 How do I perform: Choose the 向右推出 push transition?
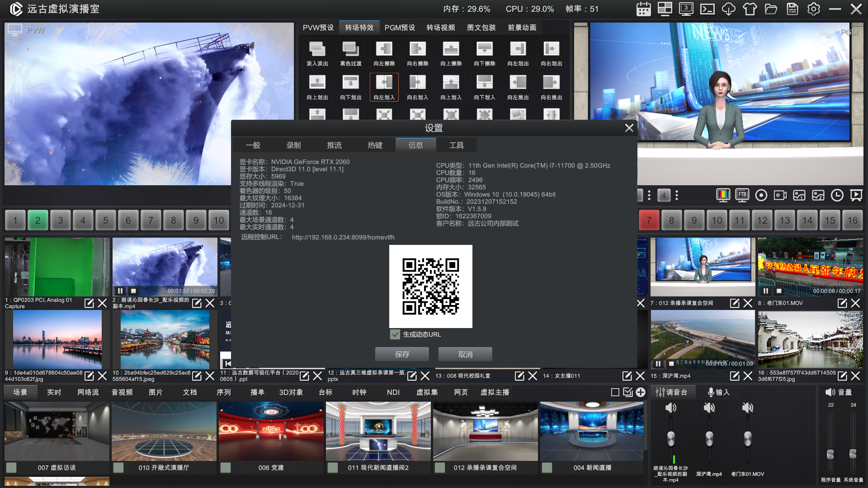552,87
